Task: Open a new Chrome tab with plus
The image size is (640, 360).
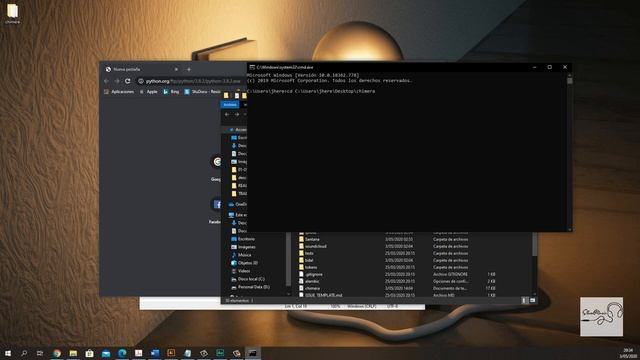Action: point(189,69)
